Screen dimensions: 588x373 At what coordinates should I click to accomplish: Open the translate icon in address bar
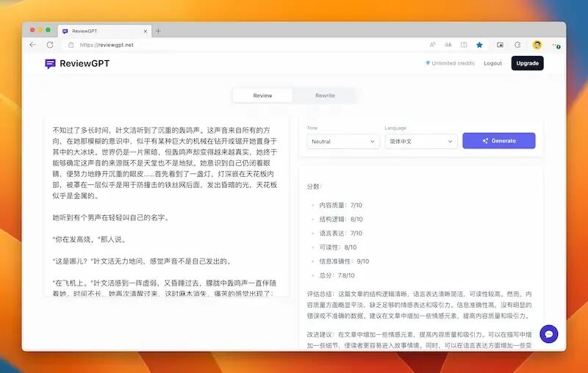448,45
